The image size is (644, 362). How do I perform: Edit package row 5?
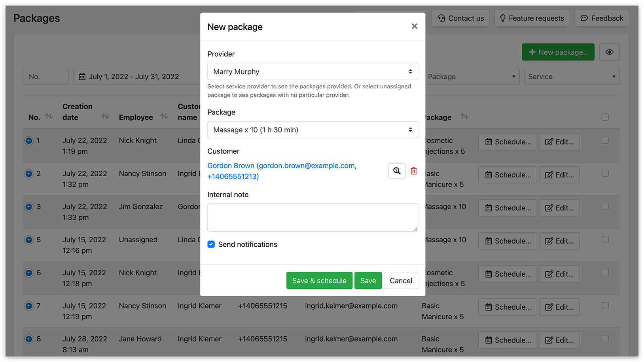tap(559, 241)
